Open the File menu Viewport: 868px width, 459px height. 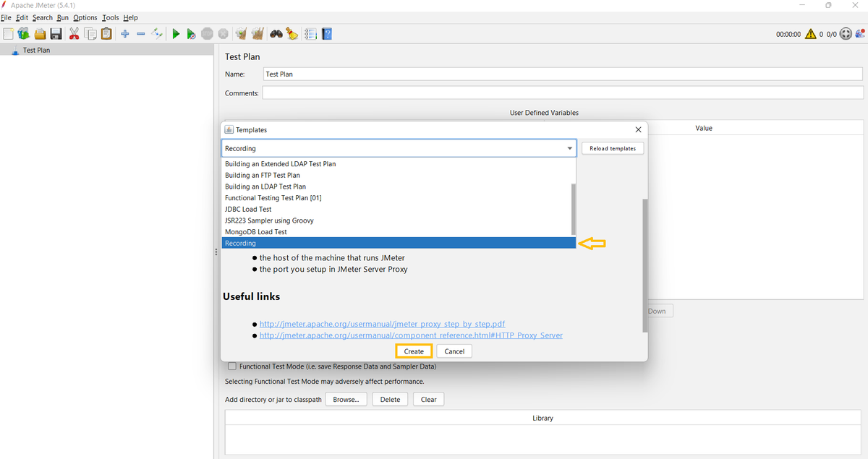point(5,17)
